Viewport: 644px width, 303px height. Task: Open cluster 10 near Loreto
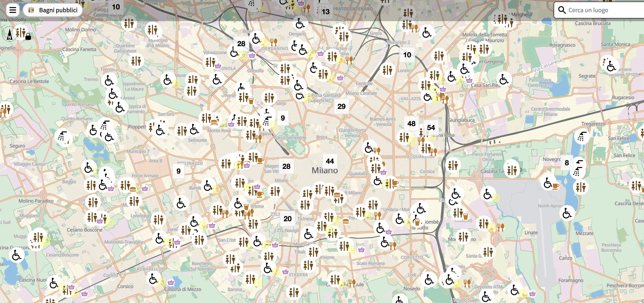[x=407, y=55]
